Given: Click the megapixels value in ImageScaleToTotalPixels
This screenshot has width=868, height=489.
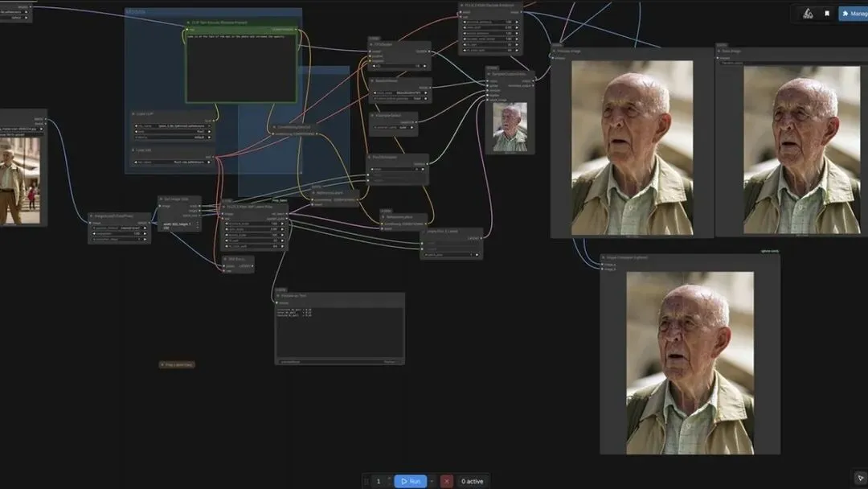Looking at the screenshot, I should [x=120, y=233].
